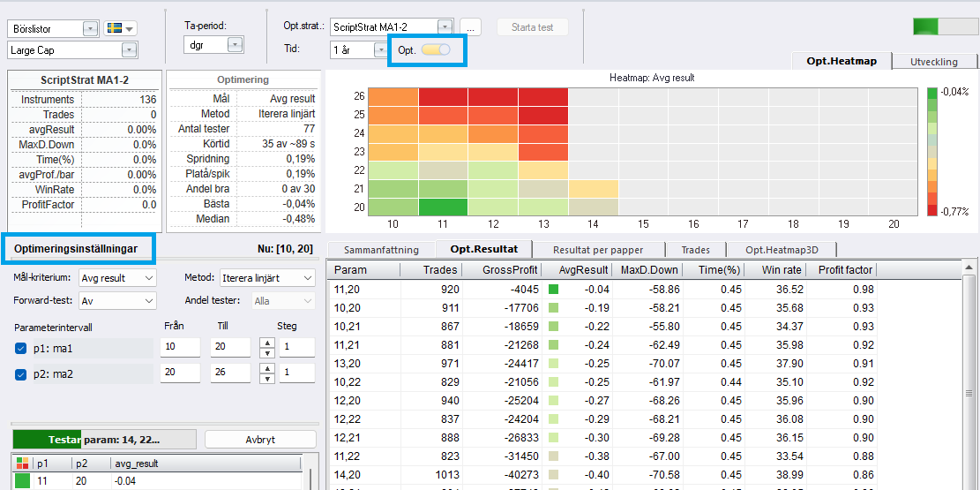Sort by the Profit factor column header

841,269
